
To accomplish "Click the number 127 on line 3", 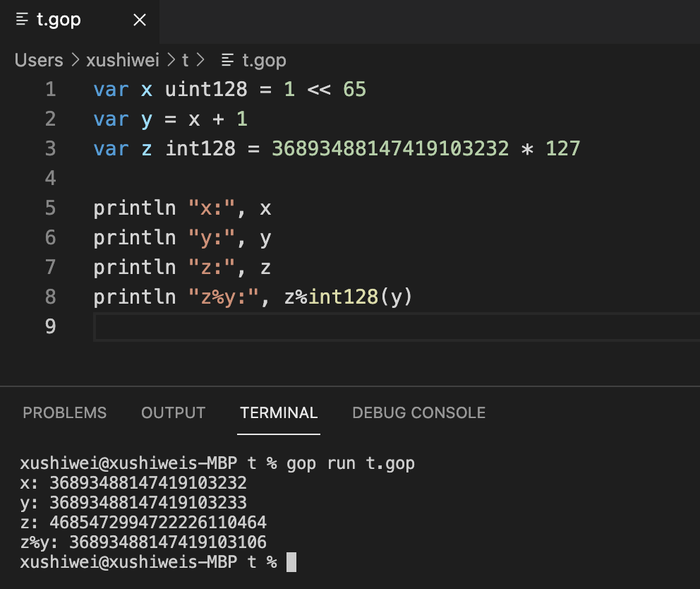I will [562, 149].
